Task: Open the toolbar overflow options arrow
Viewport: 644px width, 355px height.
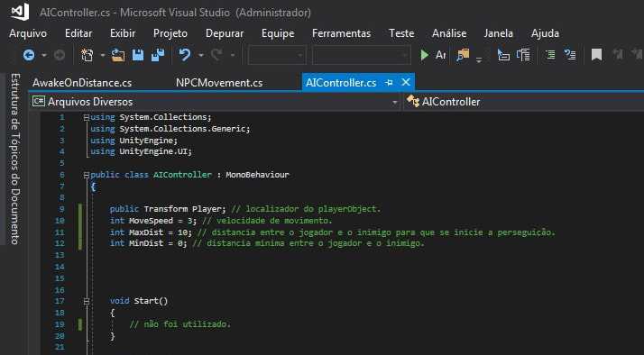Action: point(479,59)
